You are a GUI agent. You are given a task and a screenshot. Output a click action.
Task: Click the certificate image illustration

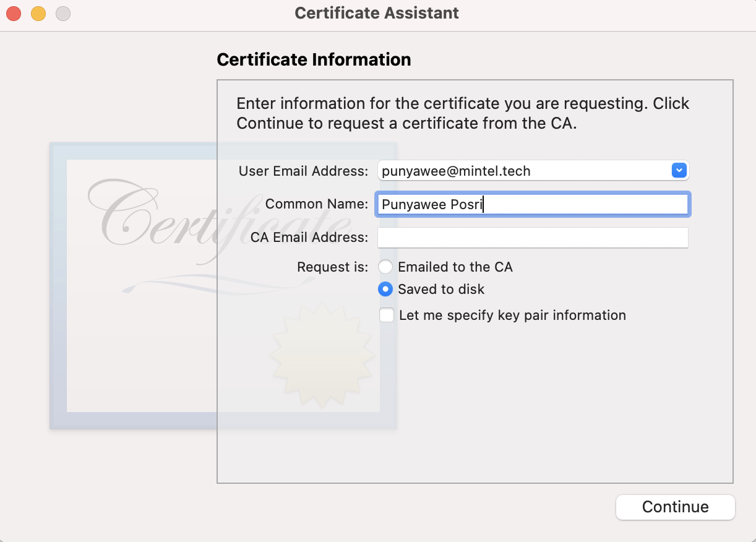(223, 286)
